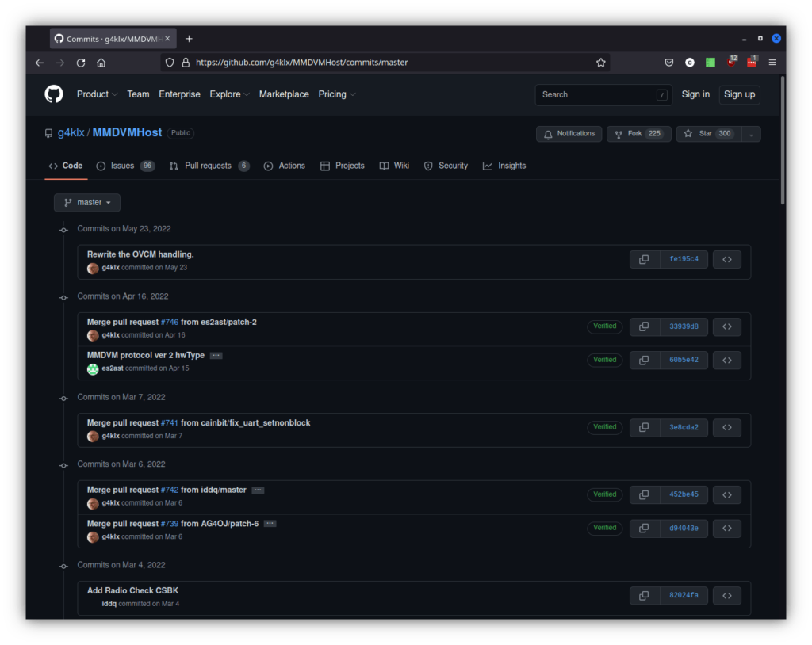The image size is (812, 645).
Task: Open pull request #746 link
Action: pos(170,322)
